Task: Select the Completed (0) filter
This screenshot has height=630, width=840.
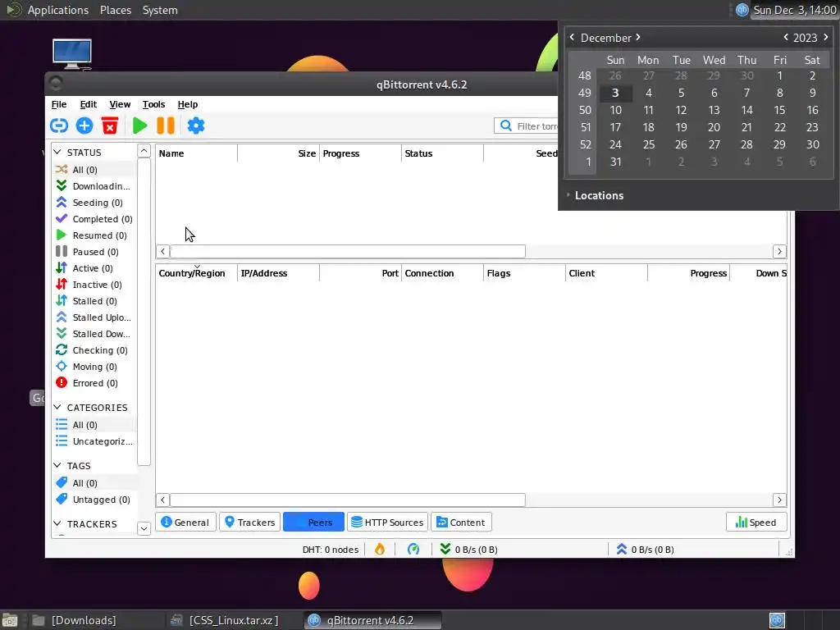Action: click(94, 218)
